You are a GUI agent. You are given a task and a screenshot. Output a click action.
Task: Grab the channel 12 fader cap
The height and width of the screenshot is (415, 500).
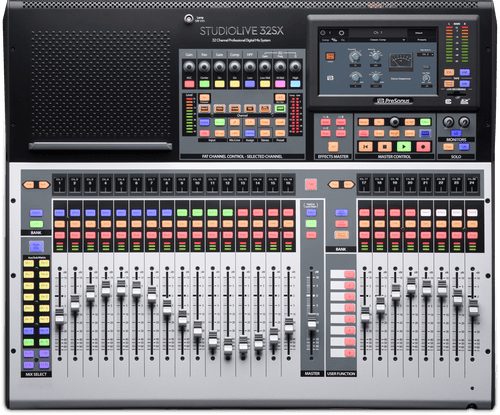tap(228, 346)
